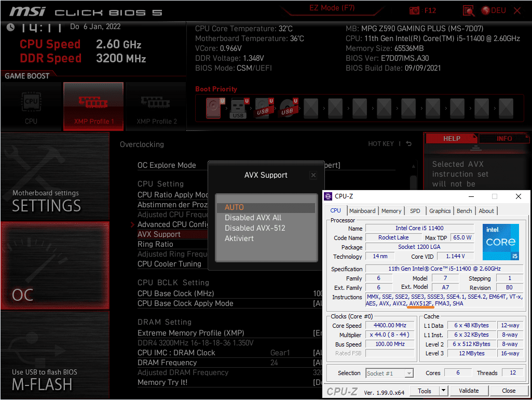The width and height of the screenshot is (532, 400).
Task: Click the last empty boot priority slot
Action: pos(506,108)
